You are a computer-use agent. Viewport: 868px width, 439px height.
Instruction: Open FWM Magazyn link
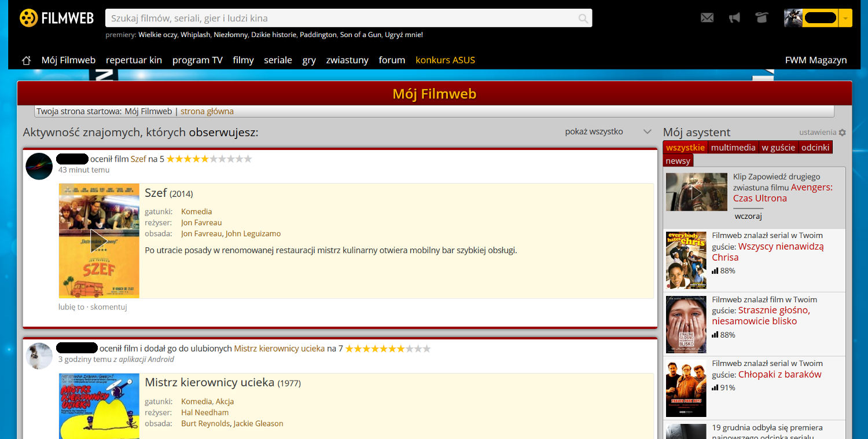tap(816, 60)
